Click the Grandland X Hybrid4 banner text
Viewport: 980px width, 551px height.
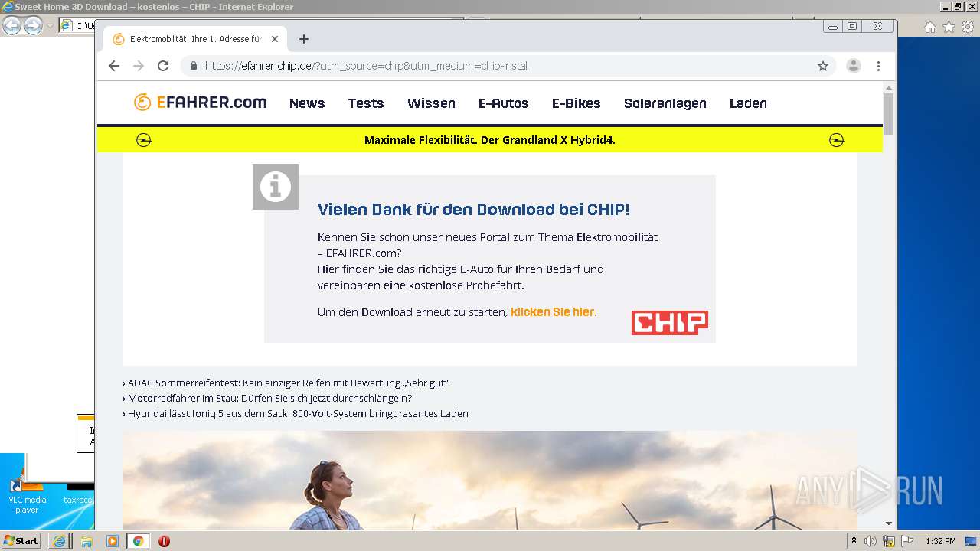pos(490,140)
